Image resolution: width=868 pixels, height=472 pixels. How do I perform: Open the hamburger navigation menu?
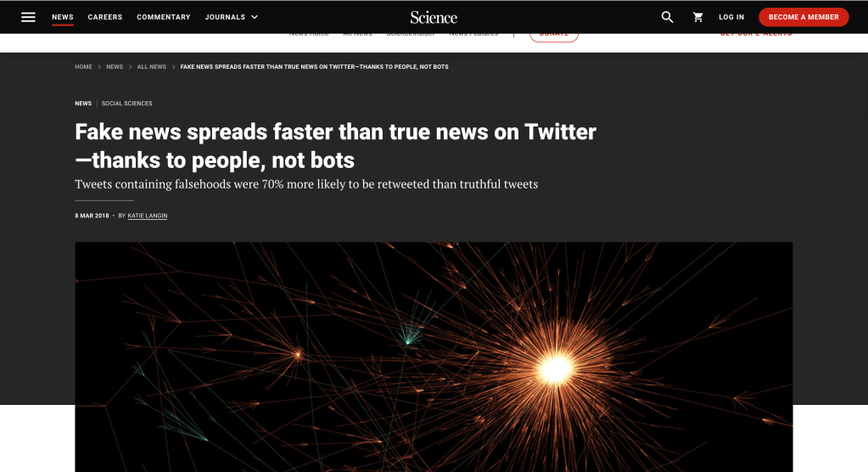29,17
